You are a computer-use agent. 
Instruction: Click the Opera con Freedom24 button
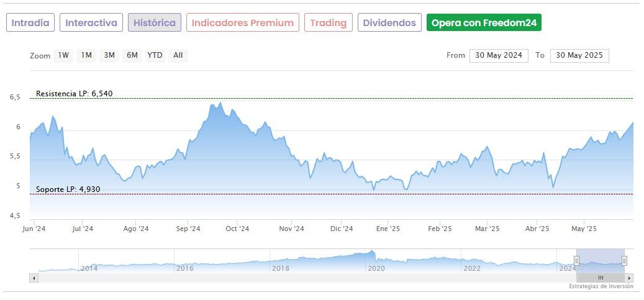coord(484,23)
